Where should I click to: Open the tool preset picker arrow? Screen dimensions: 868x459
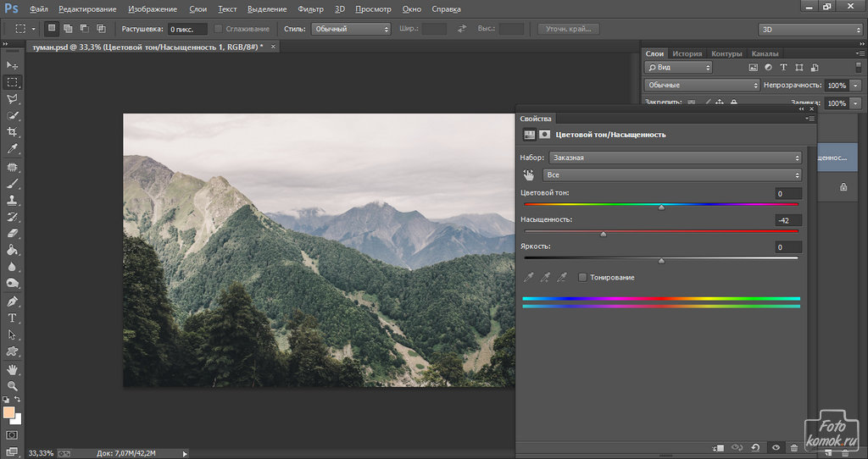point(33,29)
